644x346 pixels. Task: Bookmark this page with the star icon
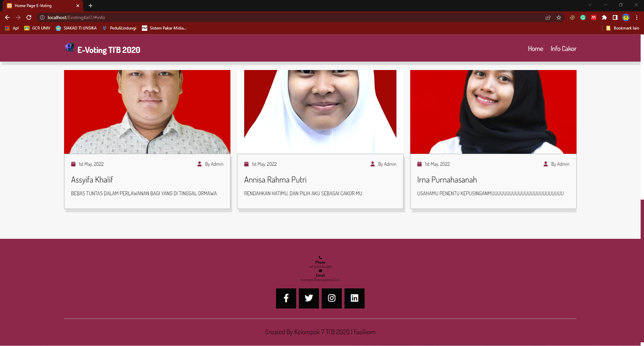coord(559,17)
